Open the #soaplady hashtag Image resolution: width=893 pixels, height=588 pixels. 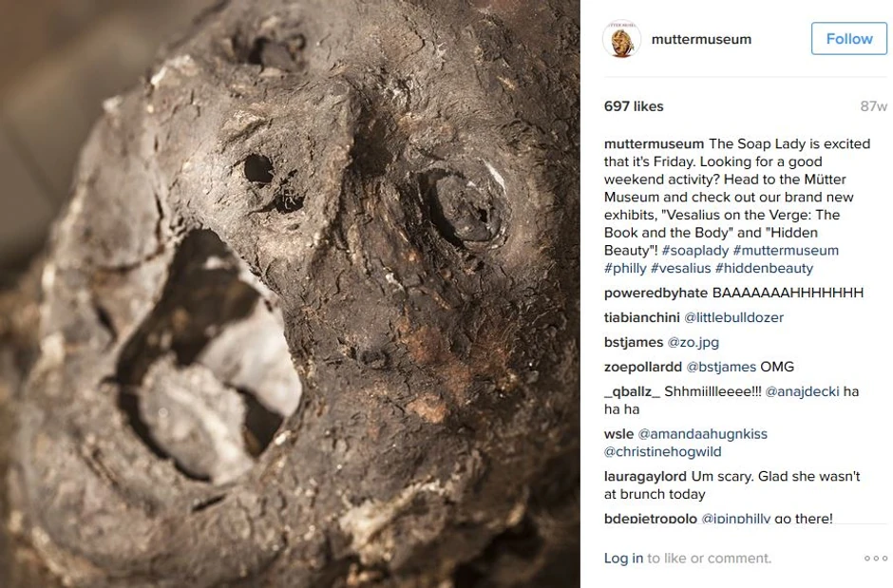coord(695,251)
